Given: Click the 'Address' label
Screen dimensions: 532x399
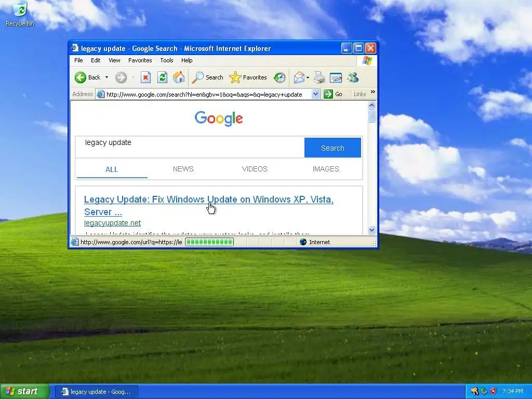Looking at the screenshot, I should point(83,94).
